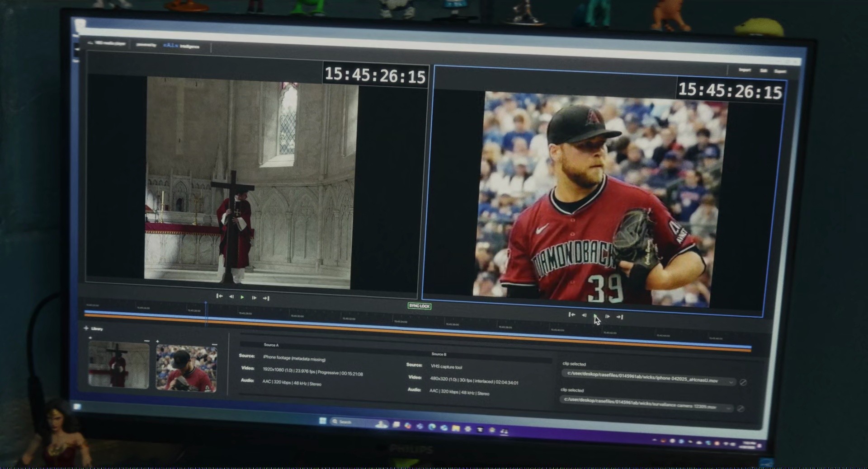Viewport: 868px width, 469px height.
Task: Click the blue timeline track bar
Action: [x=418, y=328]
